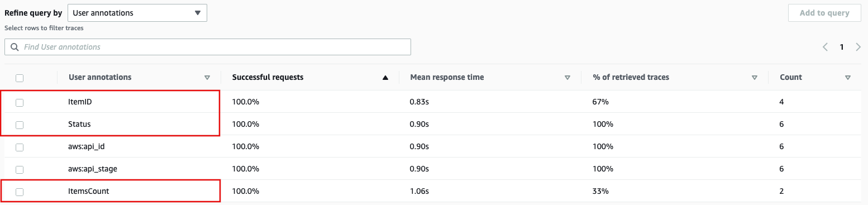Go to the next page arrow
Viewport: 868px width, 205px height.
(x=858, y=47)
